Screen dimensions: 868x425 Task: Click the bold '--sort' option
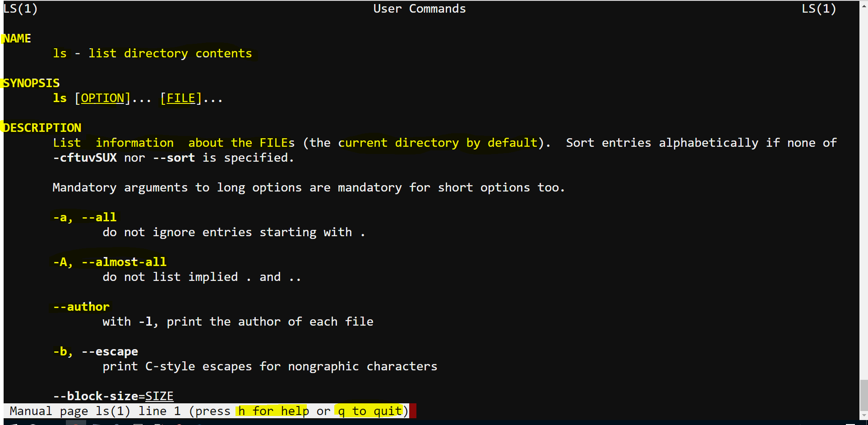point(174,158)
